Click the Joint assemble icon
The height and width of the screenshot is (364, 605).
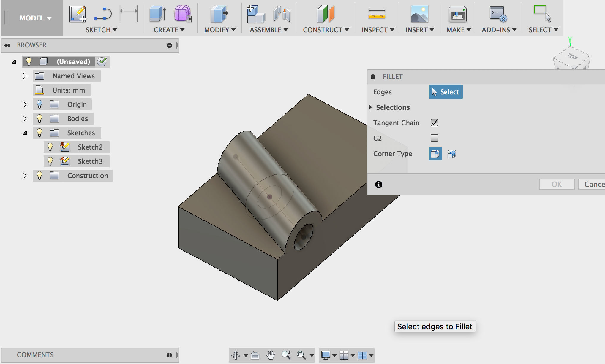click(282, 14)
